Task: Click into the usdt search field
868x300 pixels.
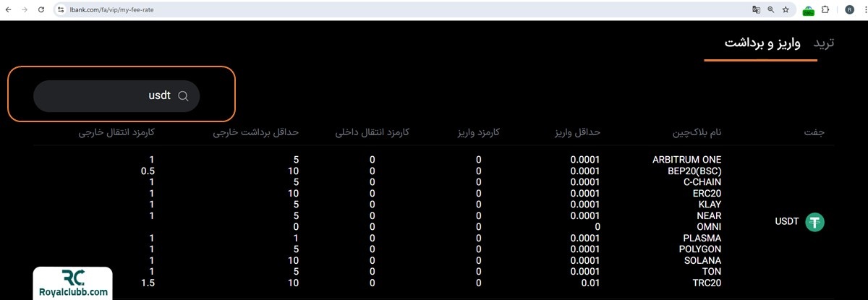Action: click(x=109, y=96)
